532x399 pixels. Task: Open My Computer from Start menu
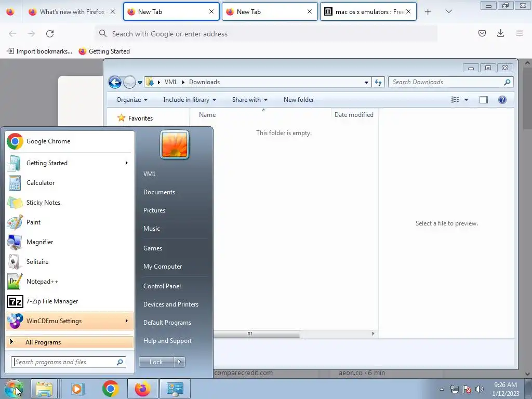click(x=163, y=267)
